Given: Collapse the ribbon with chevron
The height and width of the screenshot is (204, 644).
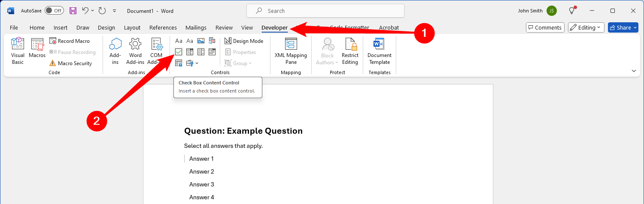Looking at the screenshot, I should (634, 70).
